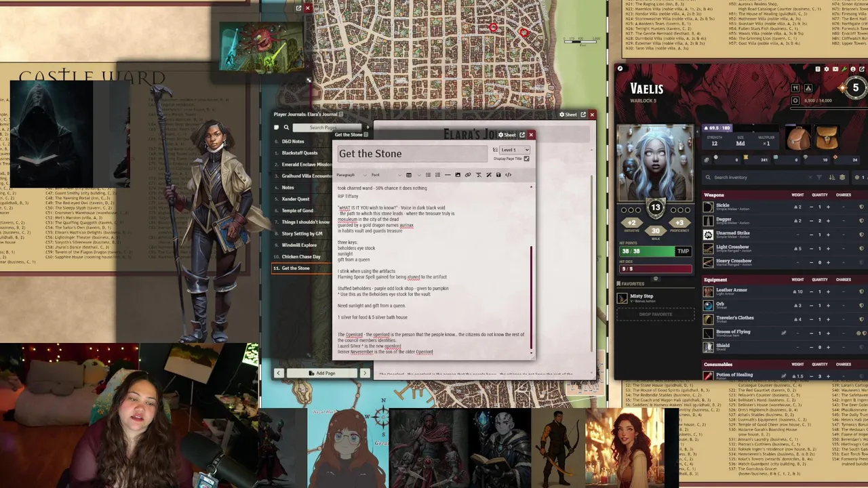Toggle equipped shield on Sickle row
Screen dimensions: 868x488
(x=861, y=207)
